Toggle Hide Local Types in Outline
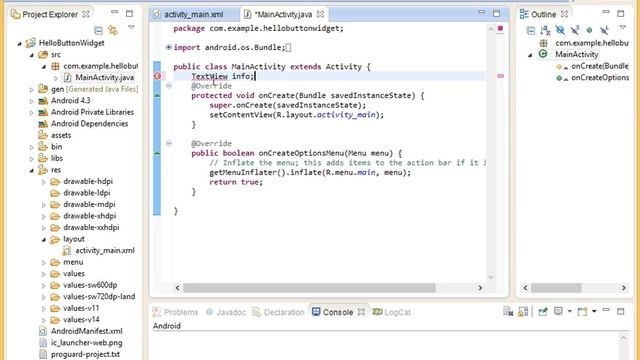The image size is (640, 360). (x=604, y=30)
